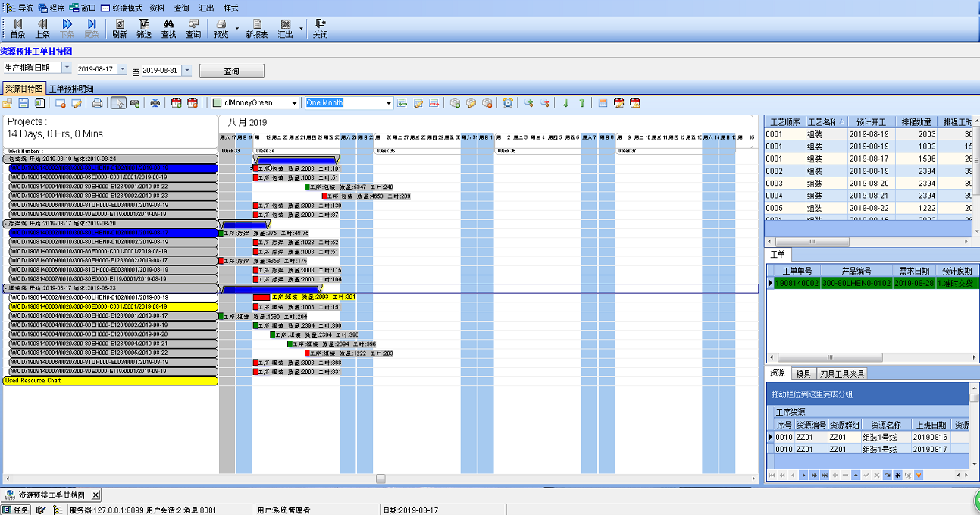The image size is (980, 515).
Task: Click the 刷新 refresh toolbar icon
Action: click(x=119, y=29)
